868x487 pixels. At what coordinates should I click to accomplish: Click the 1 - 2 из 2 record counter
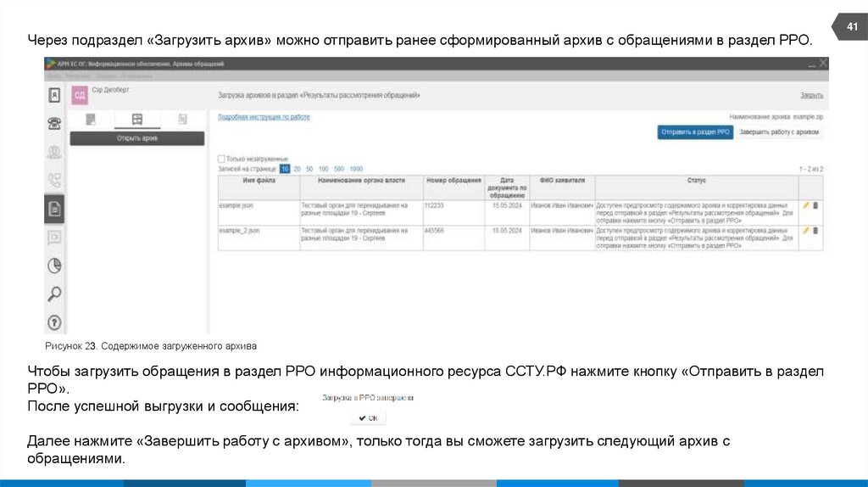point(811,169)
